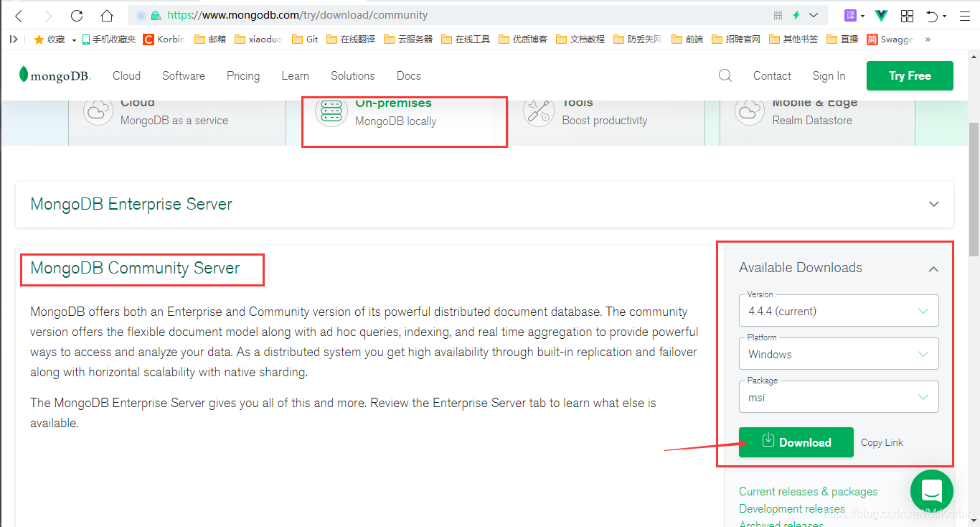Click the Try Free button
Viewport: 980px width, 527px height.
[x=910, y=75]
